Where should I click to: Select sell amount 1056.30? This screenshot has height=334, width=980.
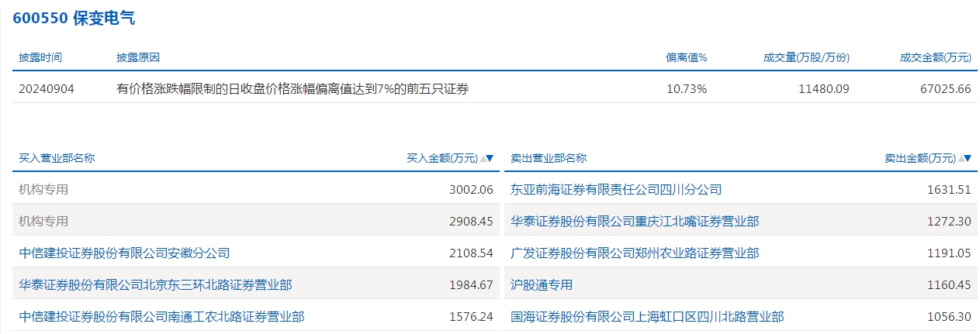[949, 316]
